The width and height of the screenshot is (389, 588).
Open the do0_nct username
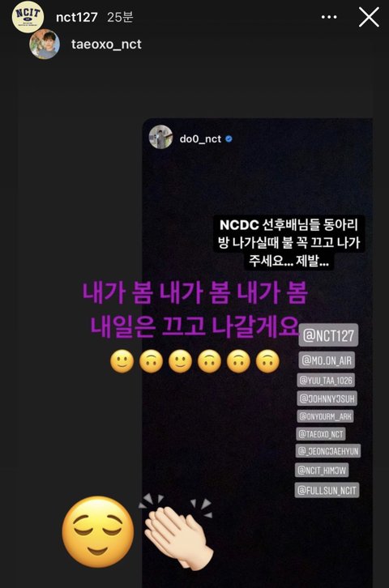[200, 138]
